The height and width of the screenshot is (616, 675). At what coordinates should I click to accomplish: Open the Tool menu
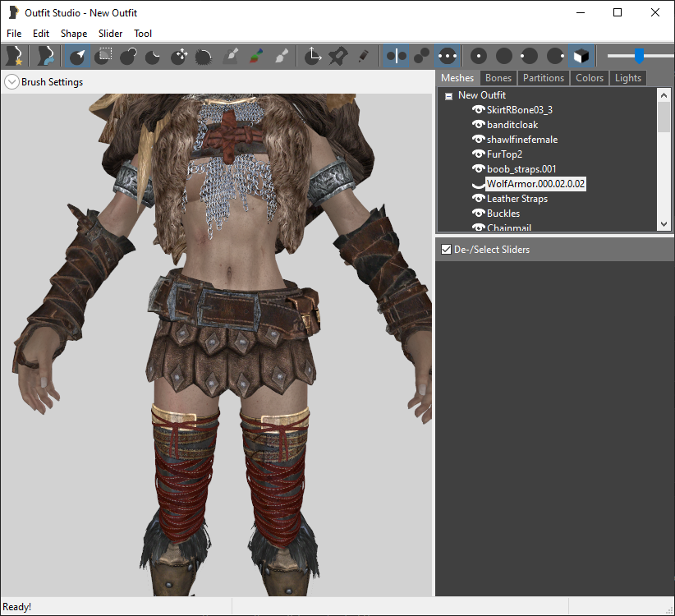coord(143,34)
